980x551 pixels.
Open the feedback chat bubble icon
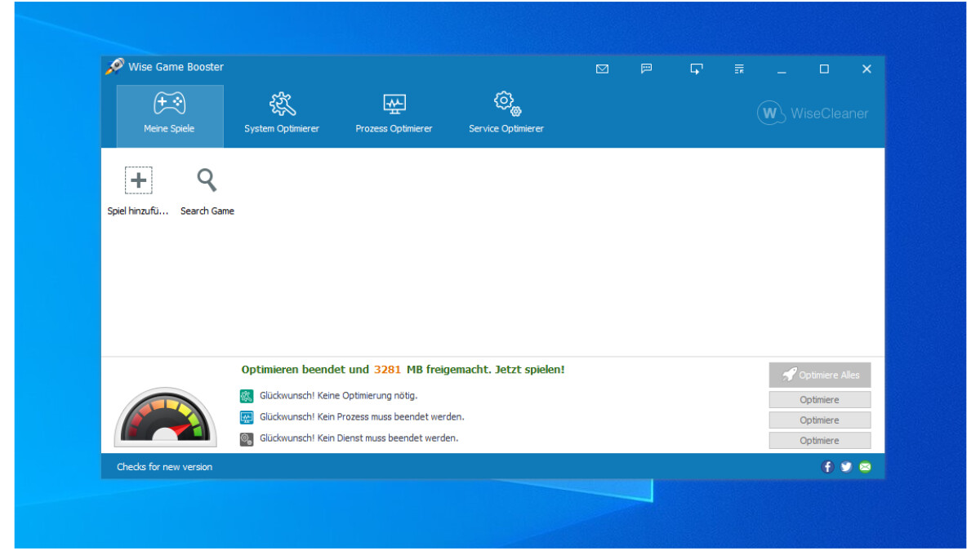(646, 69)
